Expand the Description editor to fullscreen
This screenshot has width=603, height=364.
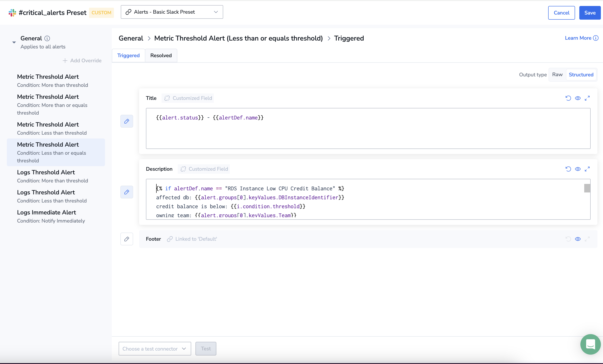click(587, 169)
